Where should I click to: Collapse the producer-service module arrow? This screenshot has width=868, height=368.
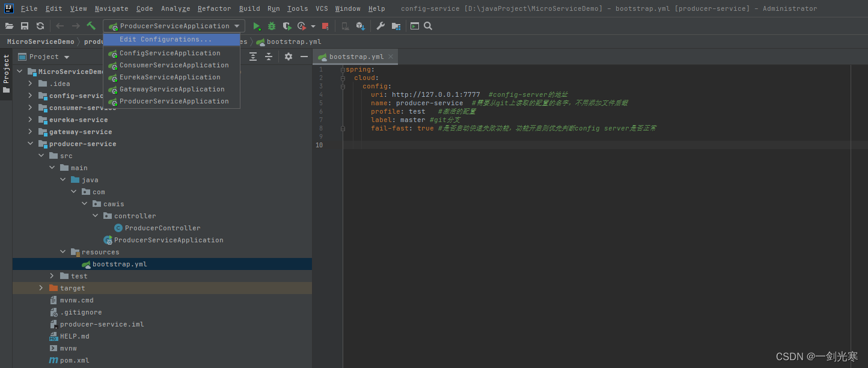tap(31, 144)
